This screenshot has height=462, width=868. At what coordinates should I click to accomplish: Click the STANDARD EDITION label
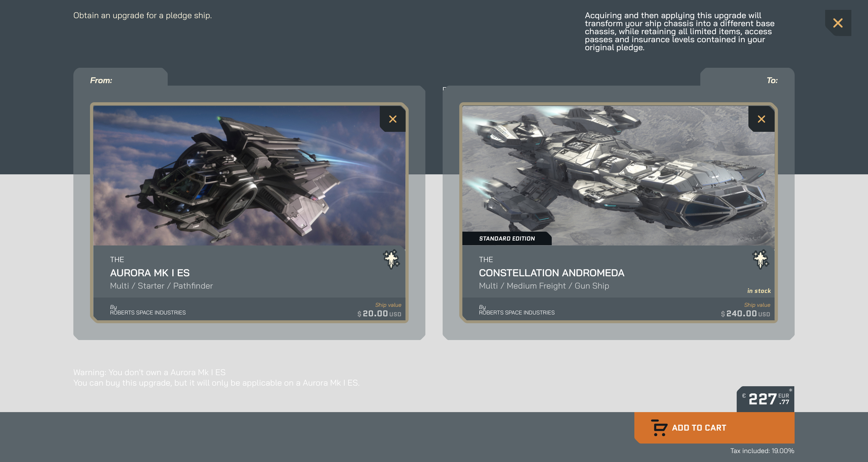tap(507, 238)
